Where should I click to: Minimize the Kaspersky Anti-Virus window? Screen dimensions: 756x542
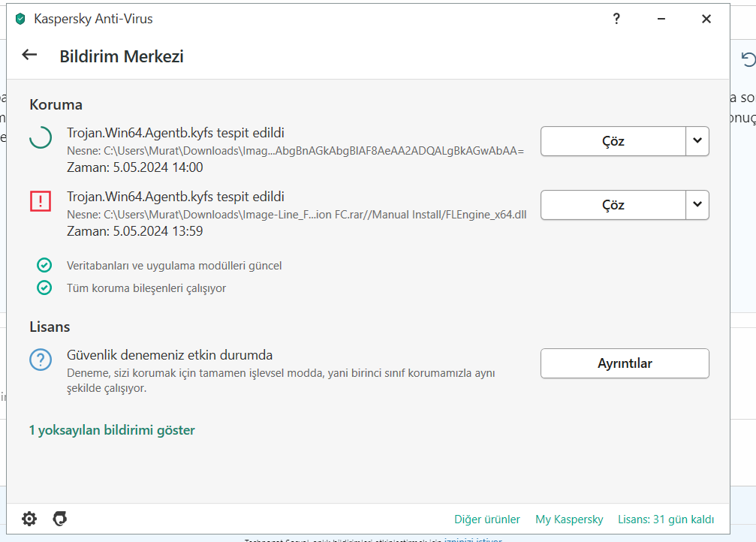pos(661,19)
